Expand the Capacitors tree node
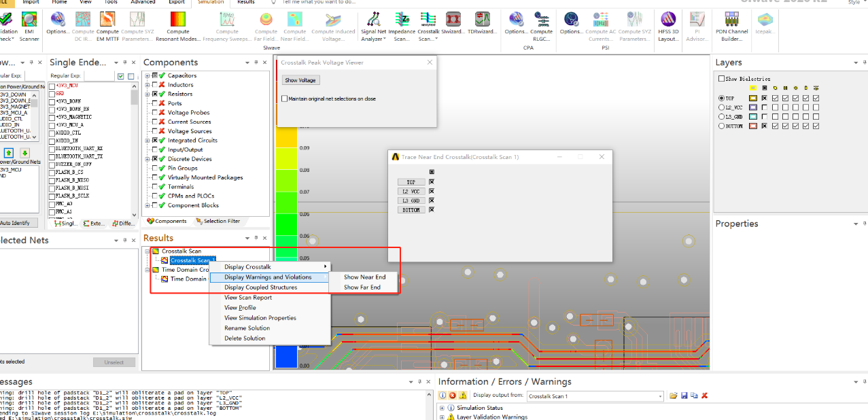Screen dimensions: 868x420 pos(147,75)
